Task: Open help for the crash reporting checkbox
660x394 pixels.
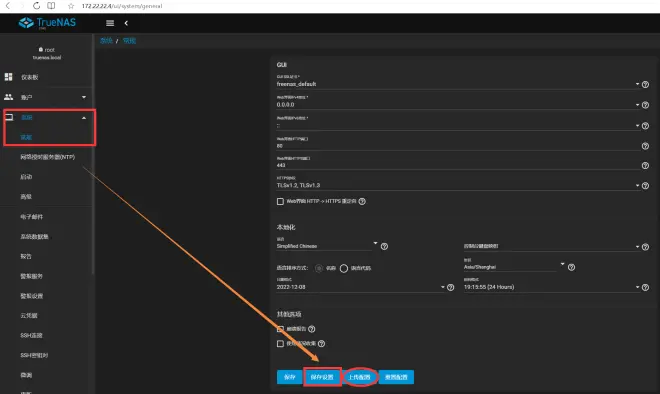Action: pyautogui.click(x=311, y=329)
